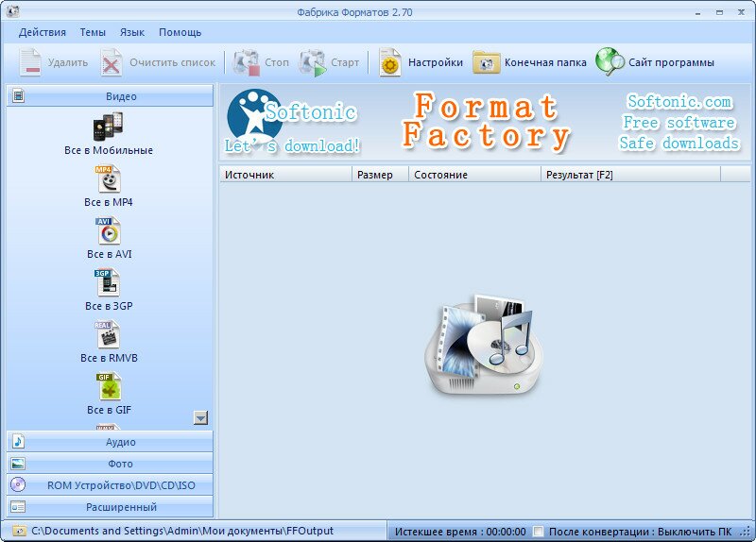Screen dimensions: 756x542
Task: Click the Старт conversion icon
Action: [313, 62]
